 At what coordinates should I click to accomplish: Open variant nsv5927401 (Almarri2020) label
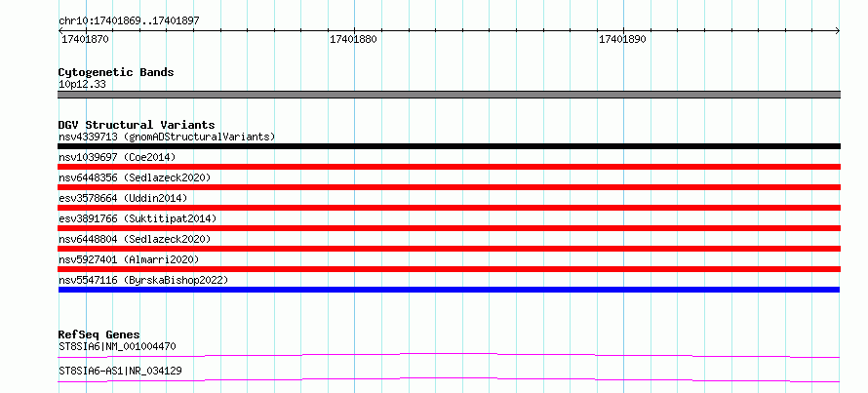tap(129, 259)
